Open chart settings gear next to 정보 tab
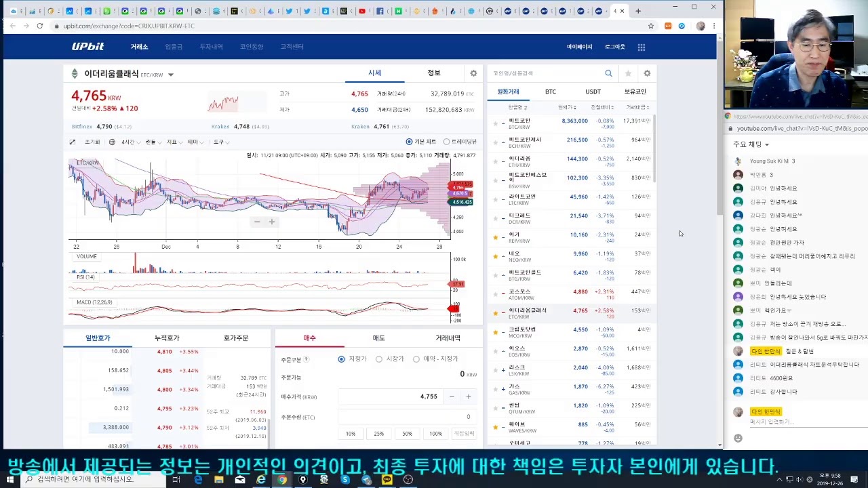This screenshot has height=488, width=868. 473,73
